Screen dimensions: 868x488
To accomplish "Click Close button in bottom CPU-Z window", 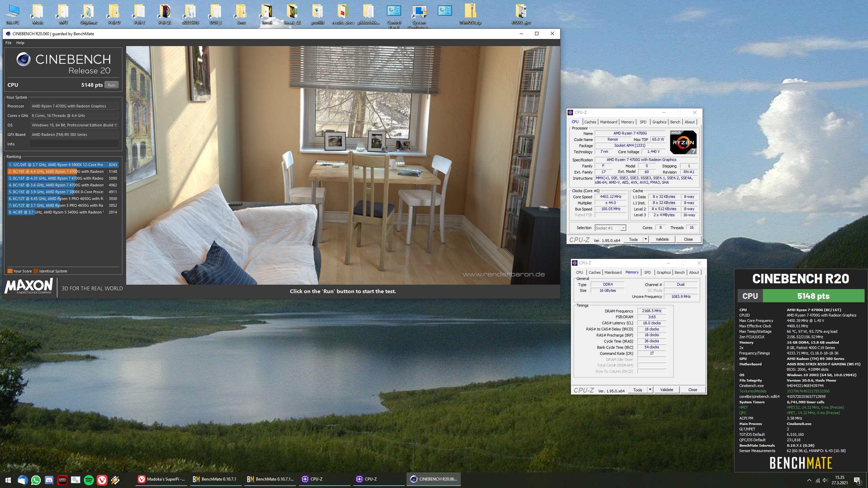I will pos(693,390).
